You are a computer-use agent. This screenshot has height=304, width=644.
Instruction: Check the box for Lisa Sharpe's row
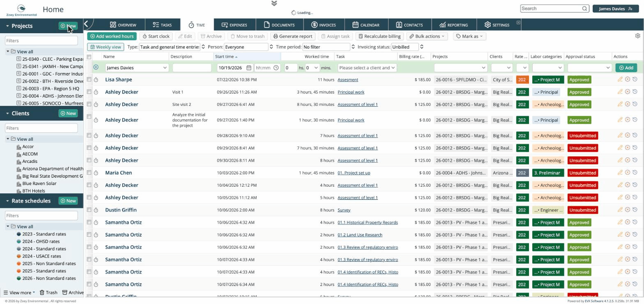pyautogui.click(x=89, y=79)
